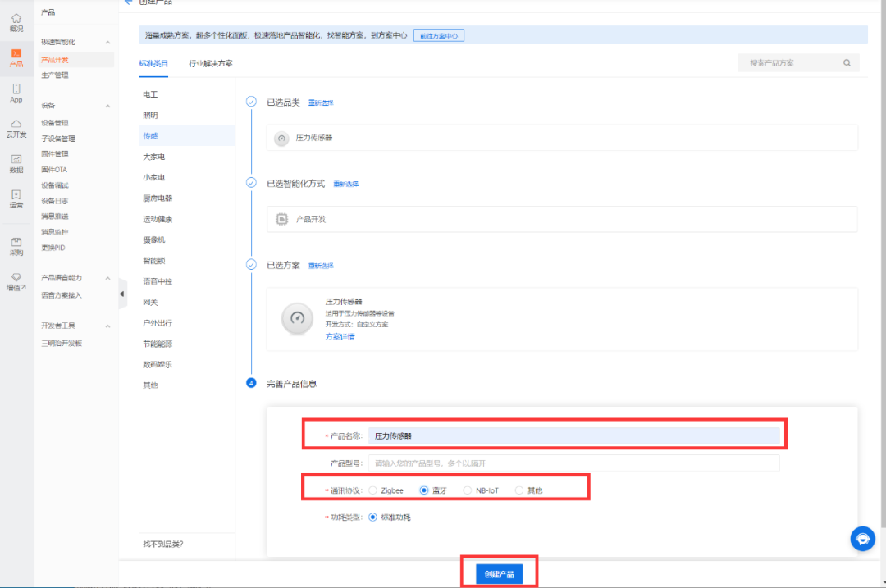The width and height of the screenshot is (886, 588).
Task: Click 重新选择 next to 已选方案
Action: click(x=321, y=266)
